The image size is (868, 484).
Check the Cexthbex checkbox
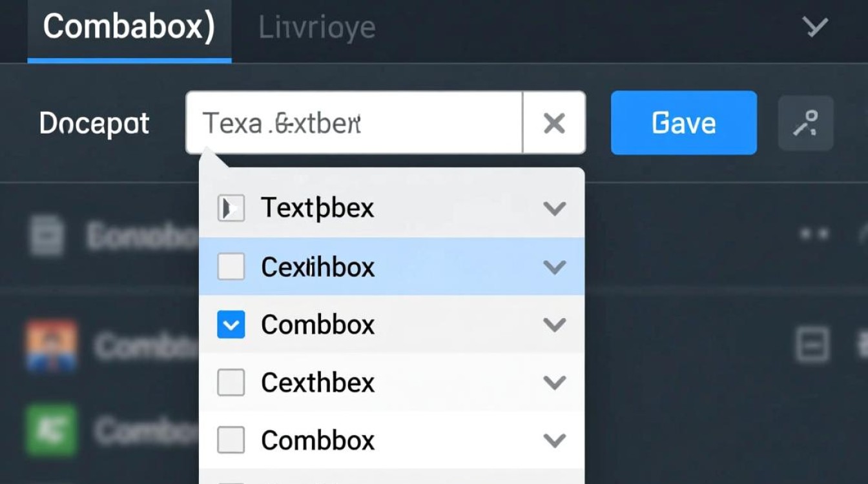[x=231, y=382]
